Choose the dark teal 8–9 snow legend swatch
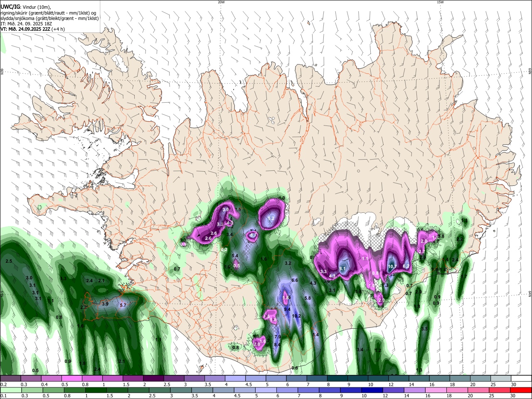This screenshot has height=399, width=532. (x=337, y=378)
